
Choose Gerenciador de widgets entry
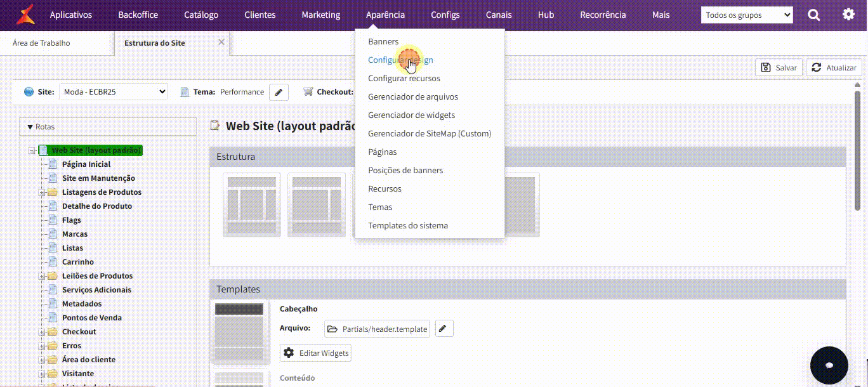[411, 115]
